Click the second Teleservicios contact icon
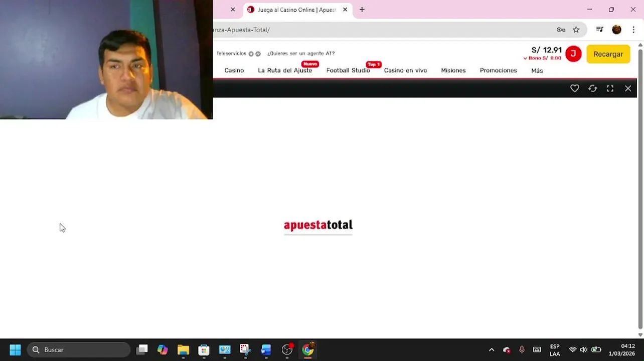The height and width of the screenshot is (361, 644). (x=258, y=54)
